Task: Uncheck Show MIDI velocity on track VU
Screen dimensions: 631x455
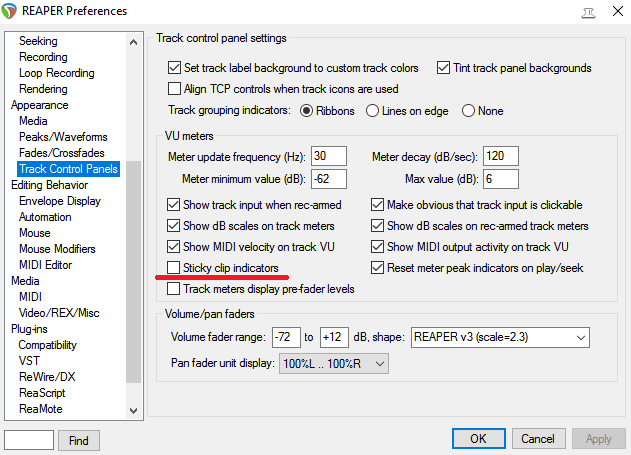Action: tap(175, 247)
